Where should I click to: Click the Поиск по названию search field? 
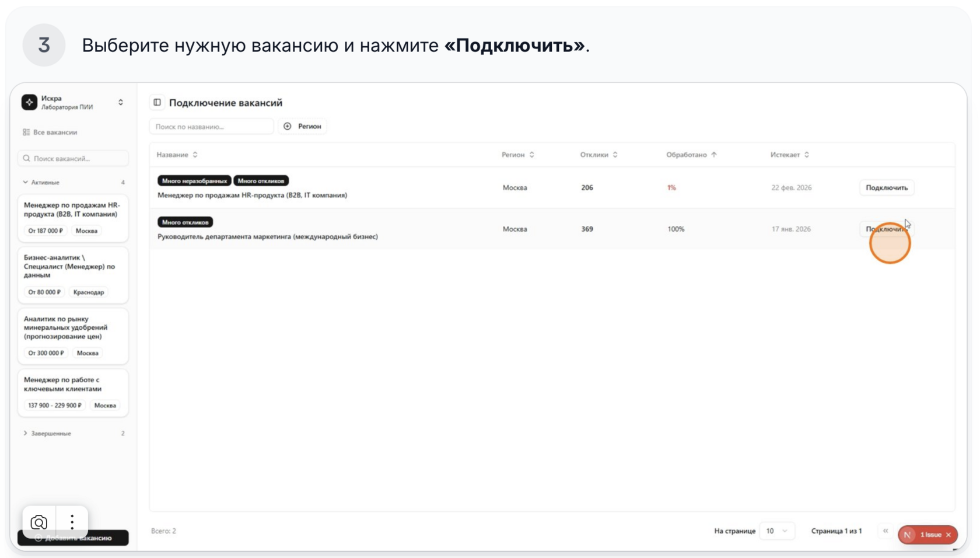coord(211,127)
